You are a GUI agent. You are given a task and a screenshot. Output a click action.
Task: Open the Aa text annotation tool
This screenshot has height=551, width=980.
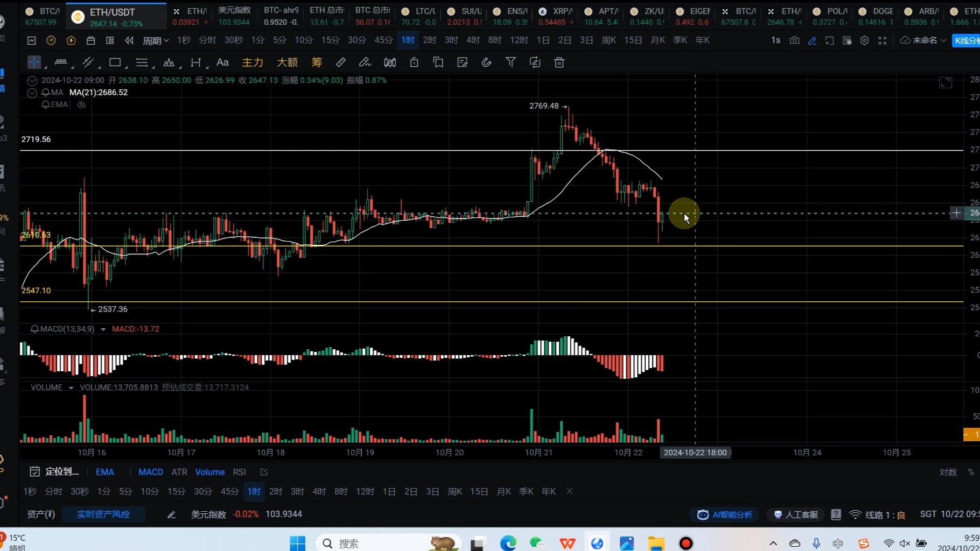click(222, 62)
